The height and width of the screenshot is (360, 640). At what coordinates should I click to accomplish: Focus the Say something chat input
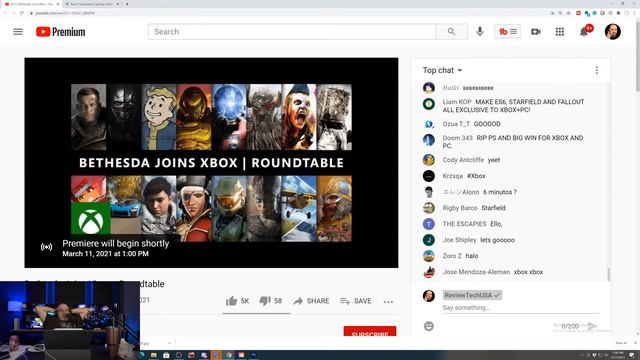click(521, 308)
